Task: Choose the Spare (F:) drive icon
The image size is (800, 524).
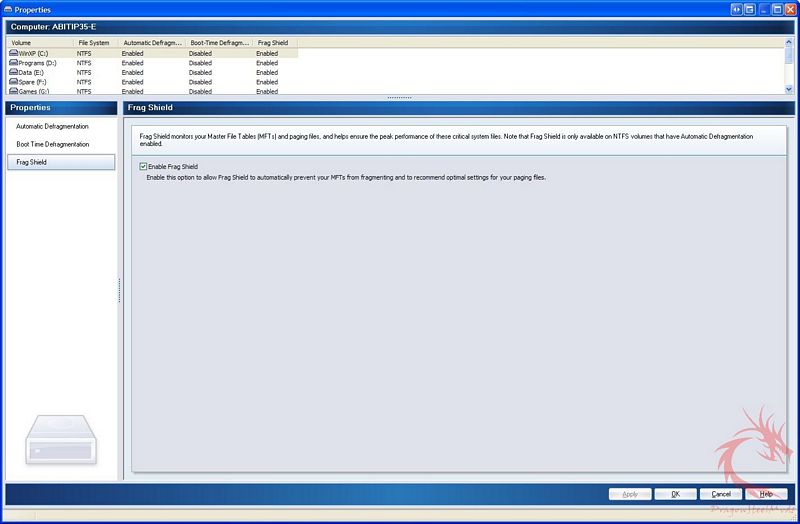Action: [x=13, y=82]
